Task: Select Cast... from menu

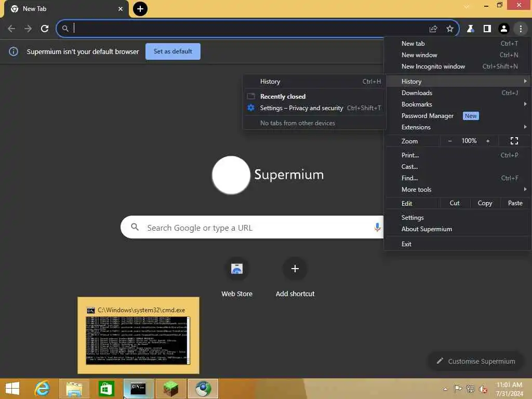Action: (x=458, y=167)
